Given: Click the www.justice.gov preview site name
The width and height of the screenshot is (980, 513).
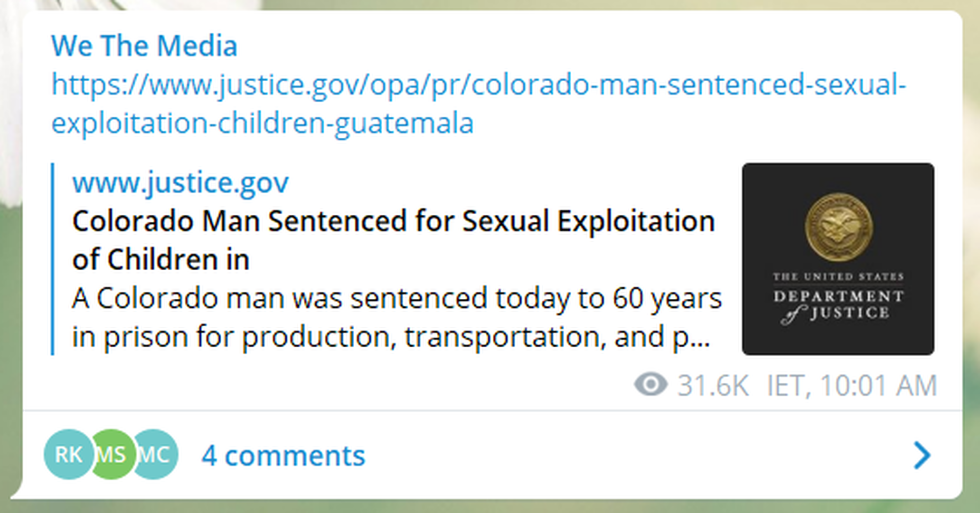Looking at the screenshot, I should (180, 182).
